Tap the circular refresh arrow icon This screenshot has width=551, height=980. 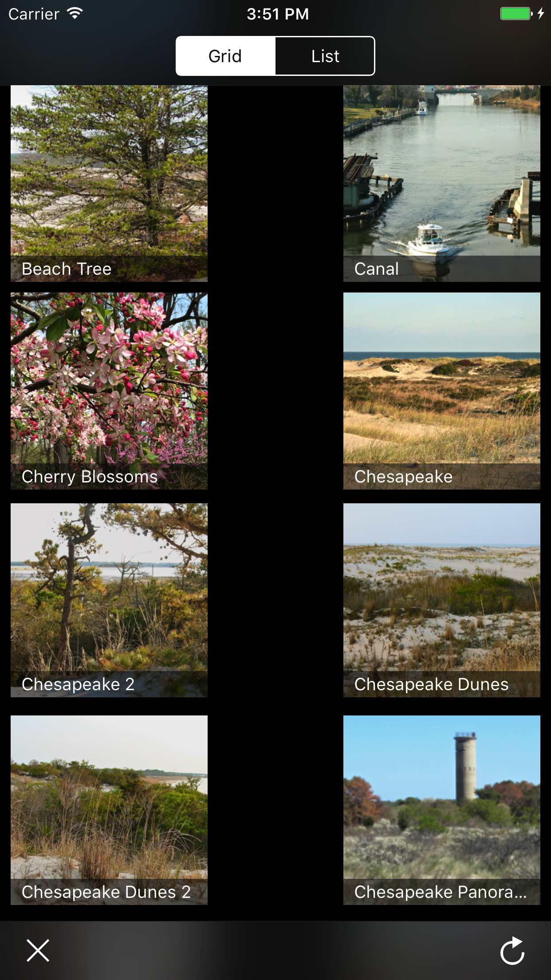point(512,950)
